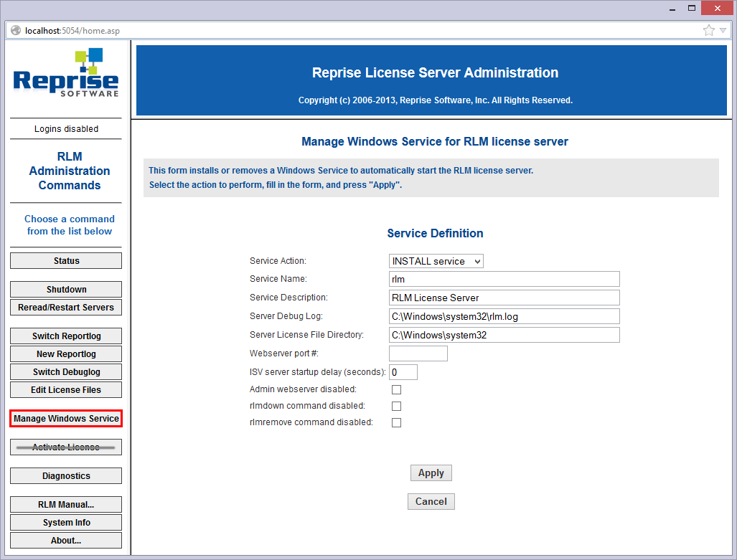
Task: Toggle rlmremove command disabled checkbox
Action: coord(396,423)
